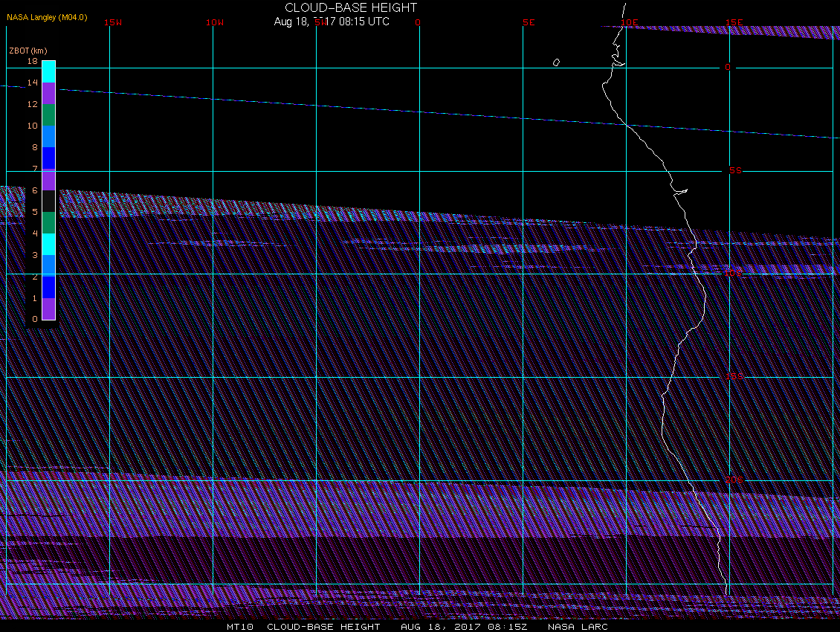Pick the cyan 14–18 km legend swatch
Screen dimensions: 840x632
pyautogui.click(x=49, y=72)
